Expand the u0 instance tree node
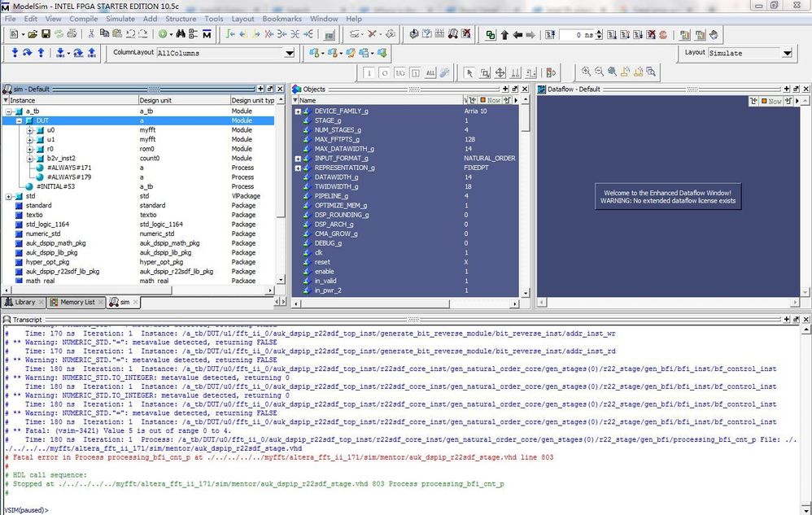 (30, 130)
